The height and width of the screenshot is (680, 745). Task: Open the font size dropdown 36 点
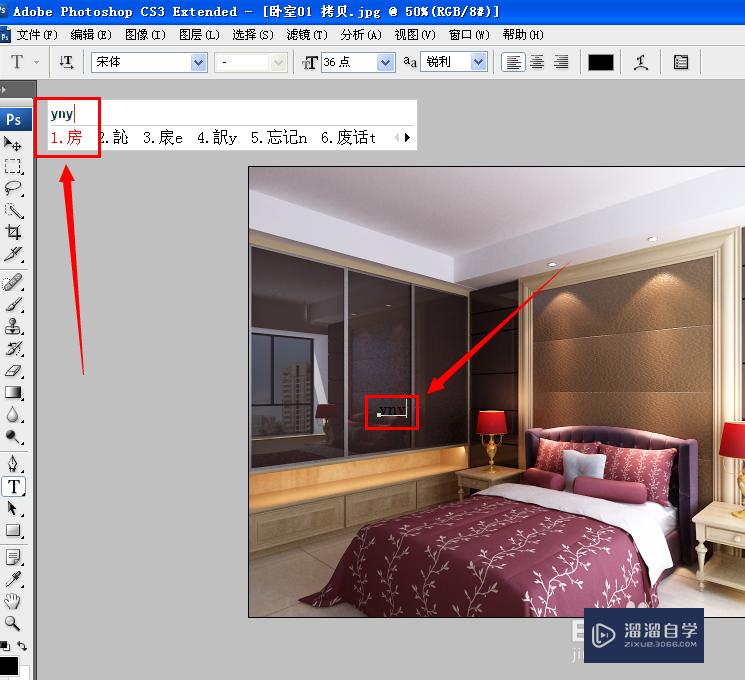[386, 62]
